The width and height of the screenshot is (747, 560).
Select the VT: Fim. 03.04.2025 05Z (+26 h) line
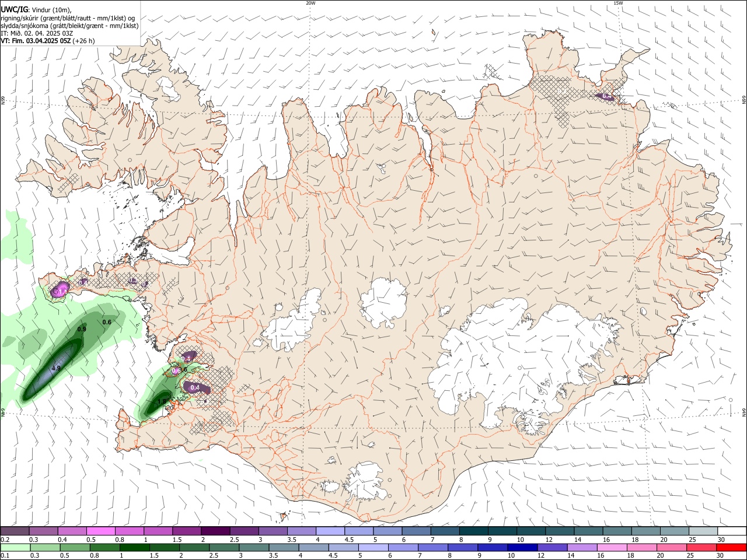click(48, 41)
